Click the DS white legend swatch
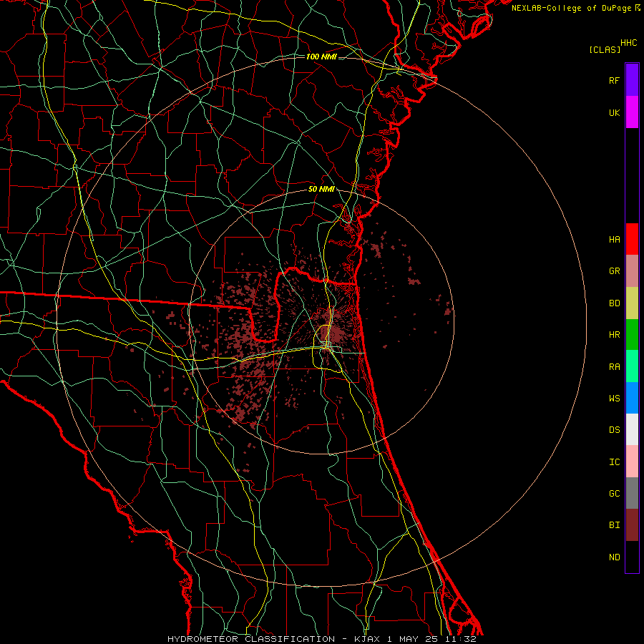Screen dimensions: 644x644 tap(632, 429)
